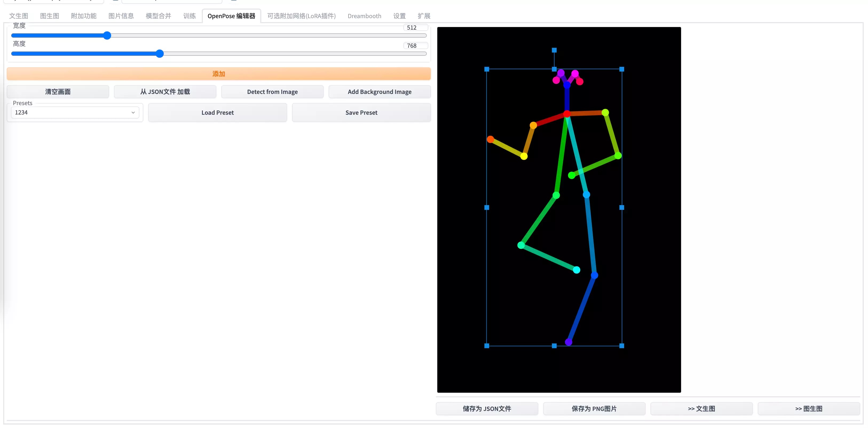868x428 pixels.
Task: Clear the canvas with 清空画面
Action: tap(58, 92)
